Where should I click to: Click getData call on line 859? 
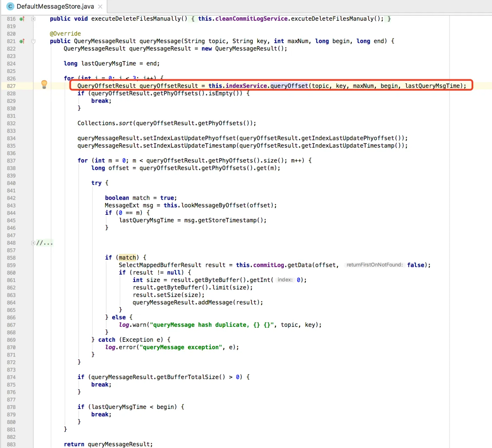(x=299, y=265)
